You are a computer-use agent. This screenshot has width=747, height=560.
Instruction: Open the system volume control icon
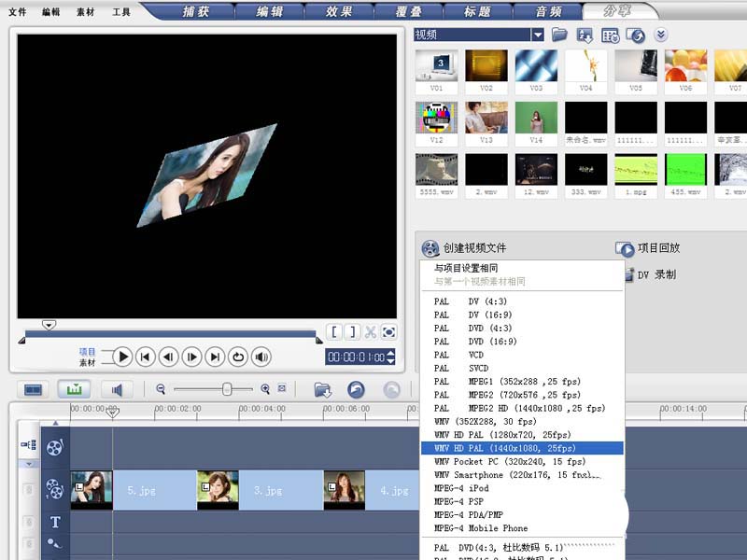[x=261, y=357]
